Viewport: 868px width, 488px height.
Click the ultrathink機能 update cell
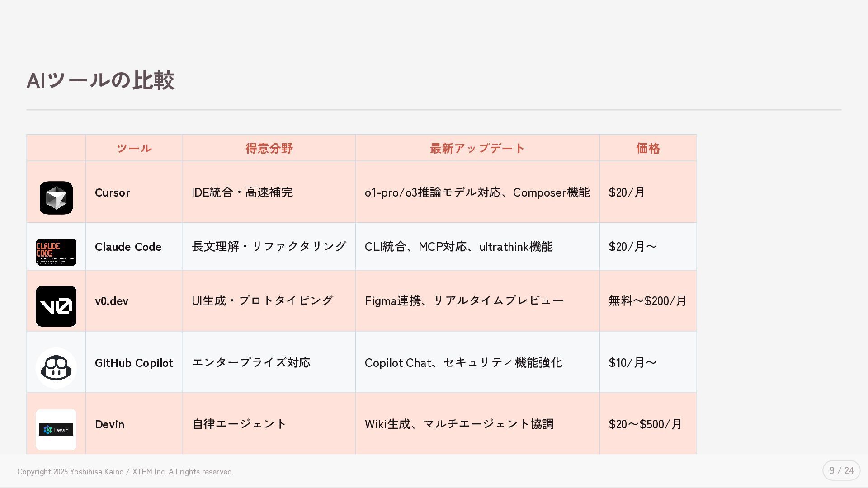(x=458, y=247)
